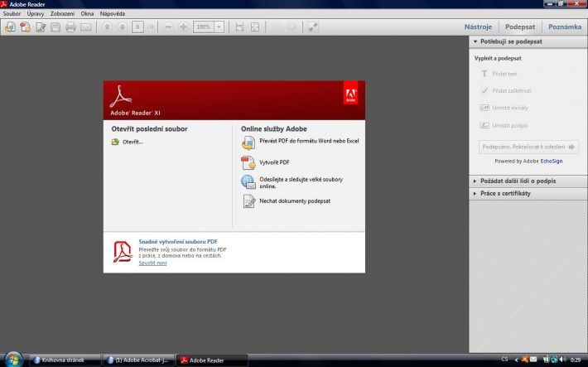Image resolution: width=588 pixels, height=367 pixels.
Task: Click the Spustit nyní link
Action: (152, 263)
